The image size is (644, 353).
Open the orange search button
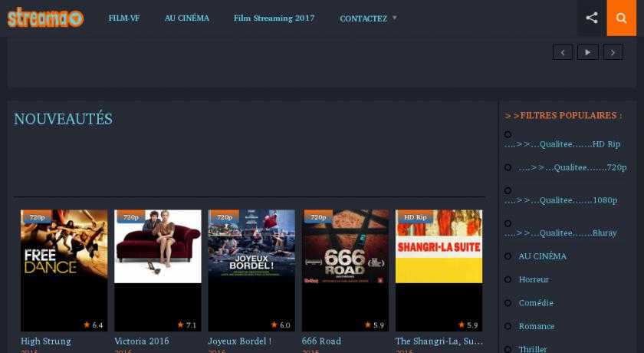622,18
